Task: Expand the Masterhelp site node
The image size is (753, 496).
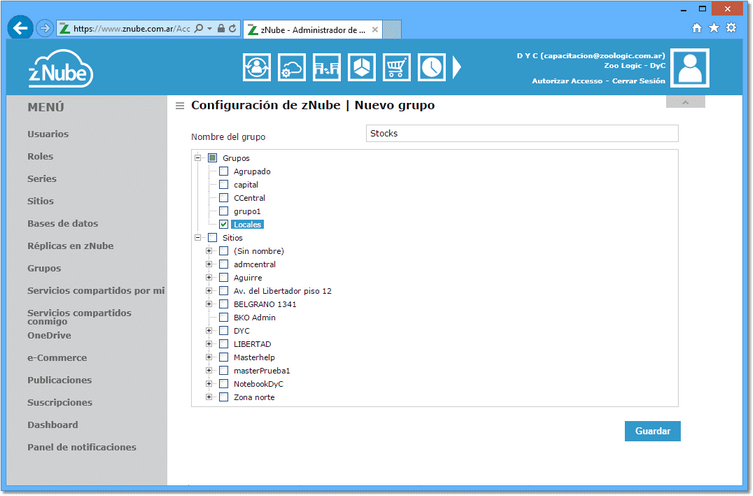Action: 209,357
